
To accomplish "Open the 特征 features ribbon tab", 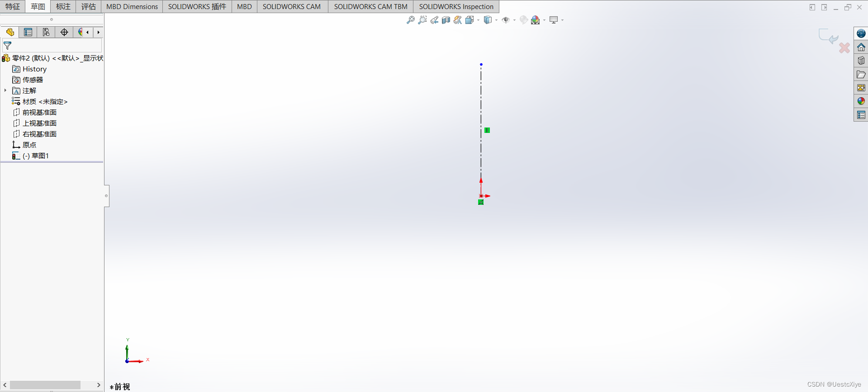I will click(13, 6).
